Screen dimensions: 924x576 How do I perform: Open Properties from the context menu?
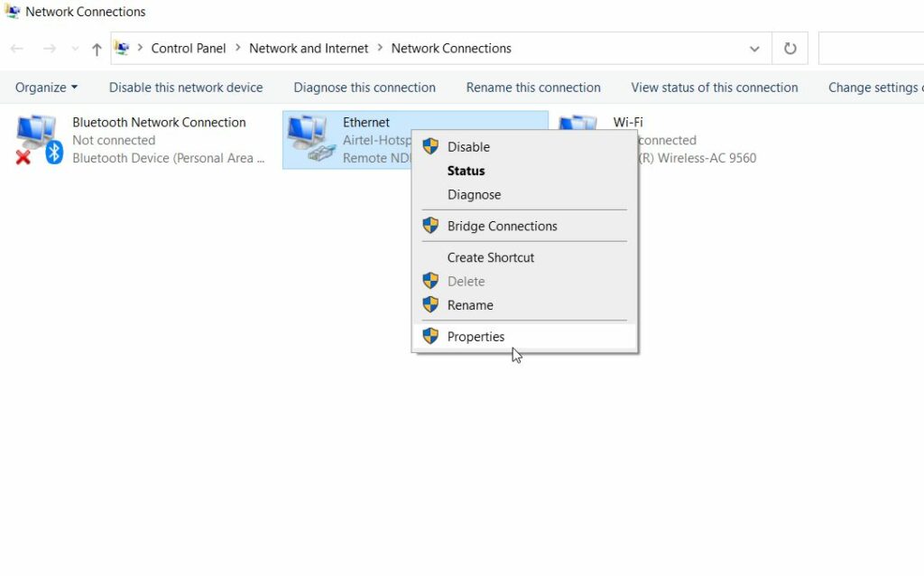[x=476, y=336]
